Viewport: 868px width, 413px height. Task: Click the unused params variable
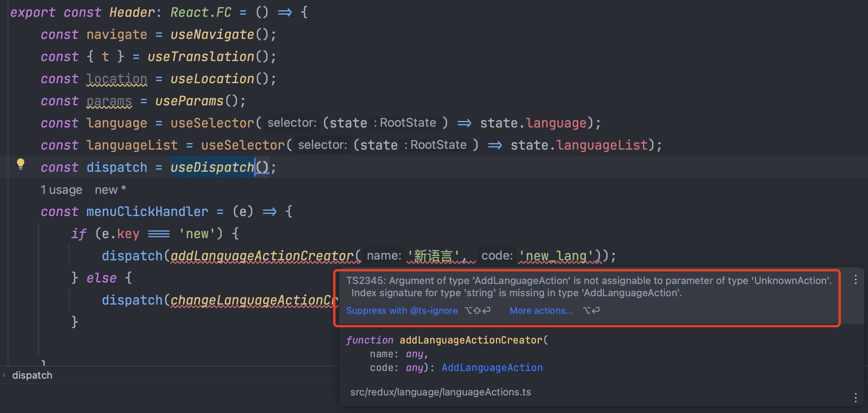[109, 101]
